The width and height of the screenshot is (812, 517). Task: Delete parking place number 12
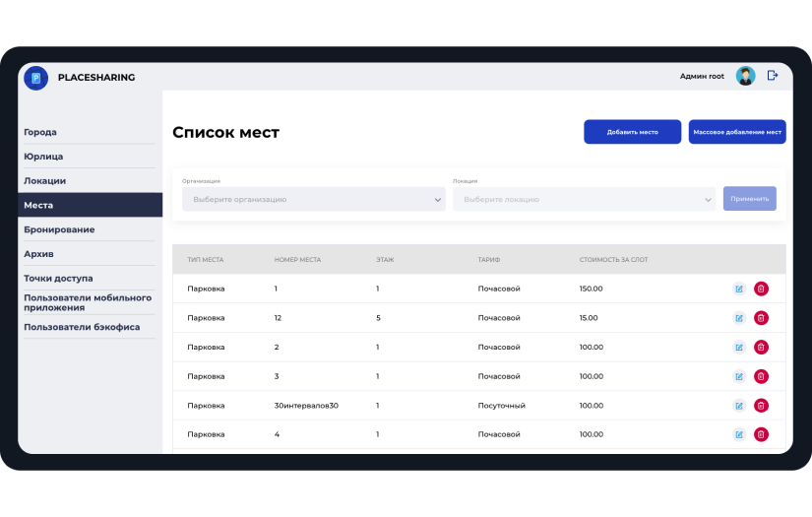click(761, 318)
